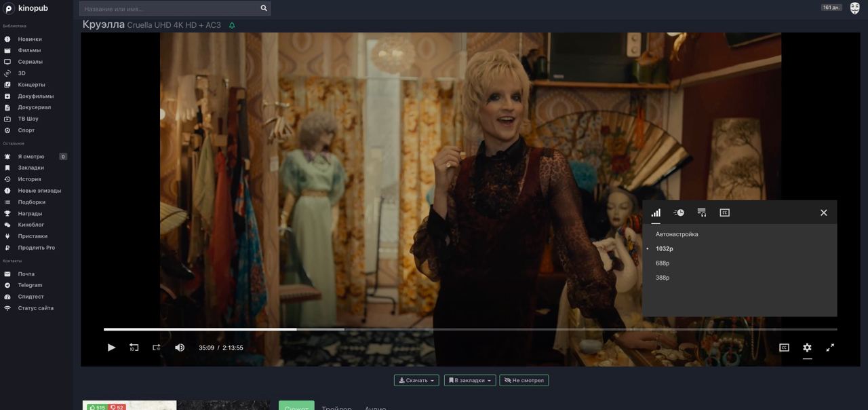Open the kinopub logo home link

coord(26,8)
